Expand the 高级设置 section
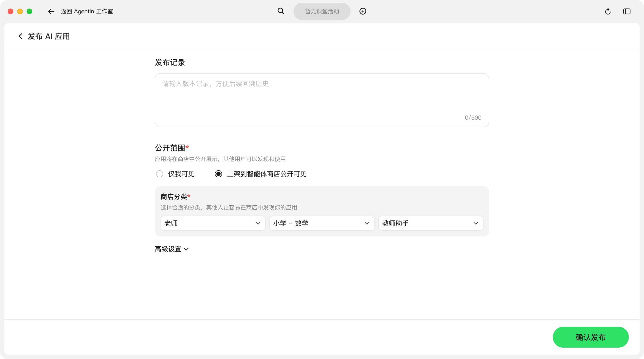Screen dimensions: 644x359 (172, 249)
